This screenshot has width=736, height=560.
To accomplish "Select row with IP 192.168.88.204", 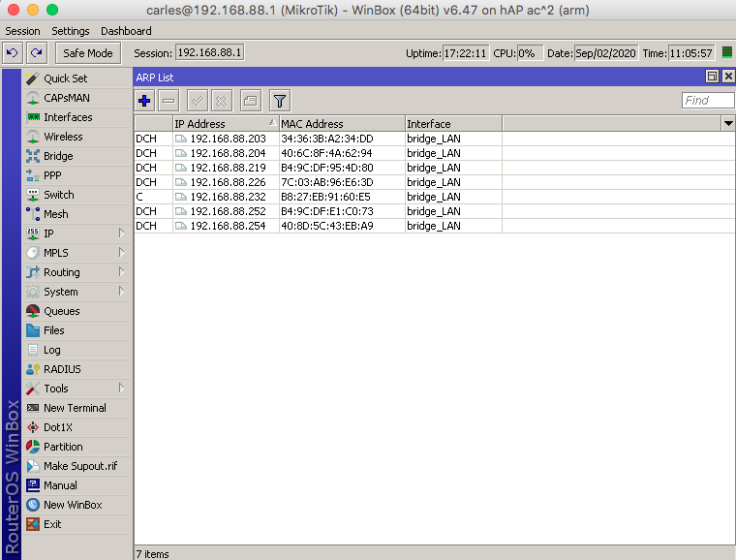I will click(x=434, y=153).
